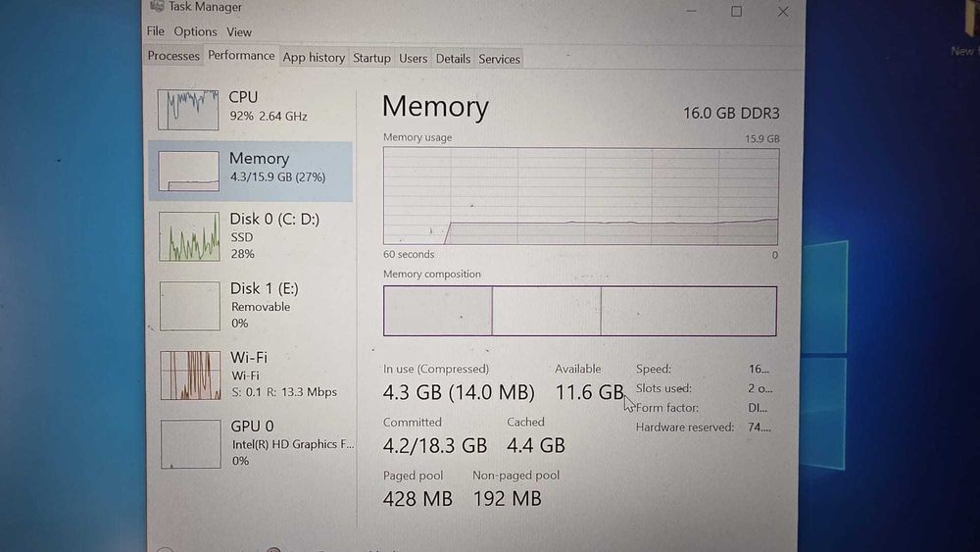The height and width of the screenshot is (552, 980).
Task: Open the Users tab
Action: click(x=413, y=59)
